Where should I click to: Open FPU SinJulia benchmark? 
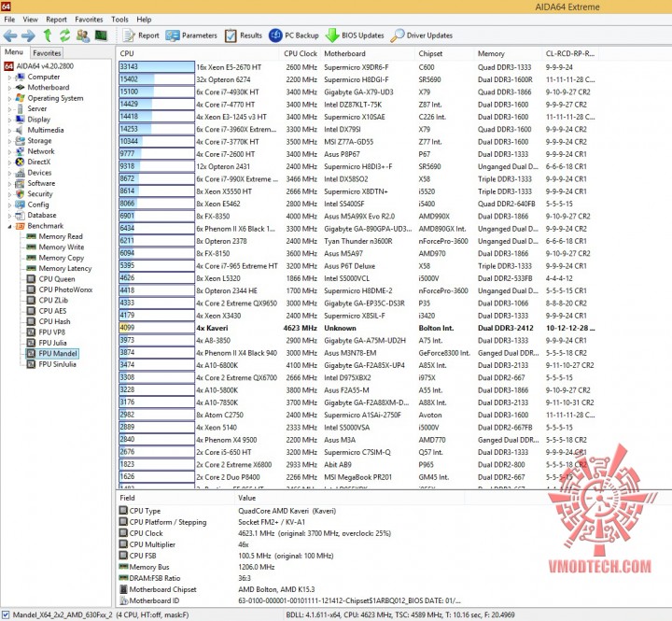(x=58, y=364)
